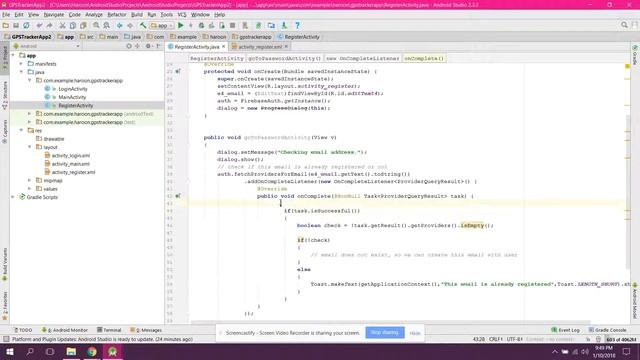Expand the manifests folder

tap(22, 64)
